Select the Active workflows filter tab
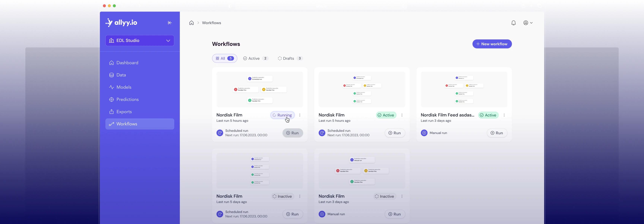This screenshot has width=644, height=224. tap(255, 58)
